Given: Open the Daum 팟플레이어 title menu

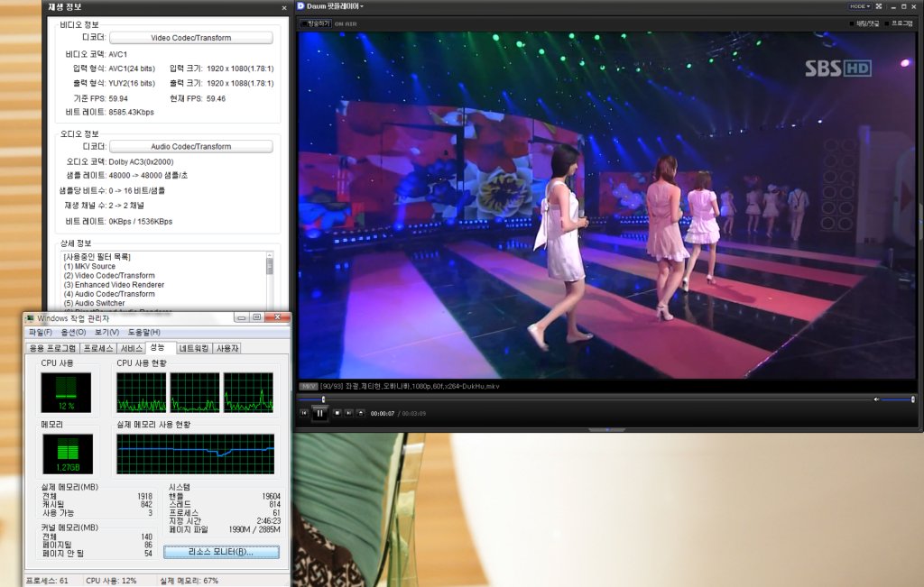Looking at the screenshot, I should [x=336, y=6].
